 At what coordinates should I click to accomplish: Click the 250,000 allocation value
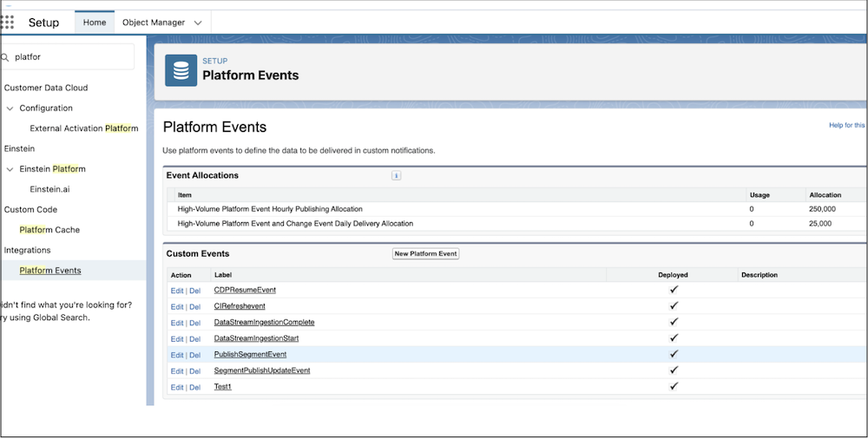[x=822, y=209]
